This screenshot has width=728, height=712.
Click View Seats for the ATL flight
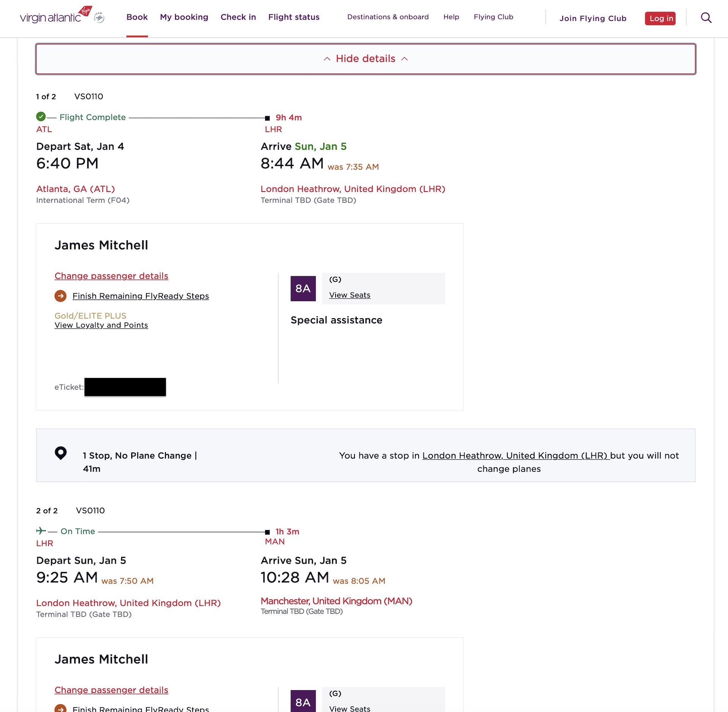pos(350,295)
